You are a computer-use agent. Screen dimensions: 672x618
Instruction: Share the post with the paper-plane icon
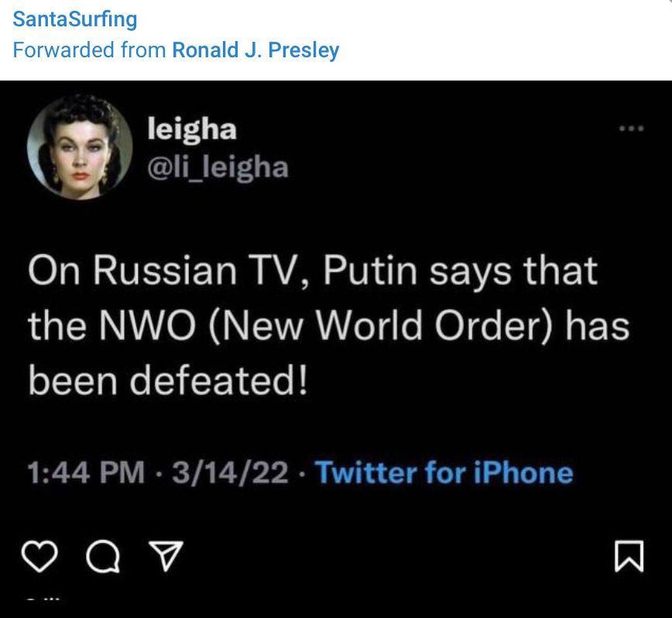(x=165, y=556)
